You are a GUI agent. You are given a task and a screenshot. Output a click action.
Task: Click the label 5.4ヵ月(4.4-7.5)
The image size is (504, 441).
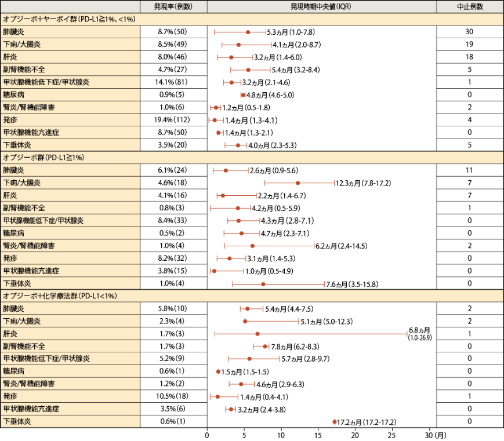pos(289,309)
